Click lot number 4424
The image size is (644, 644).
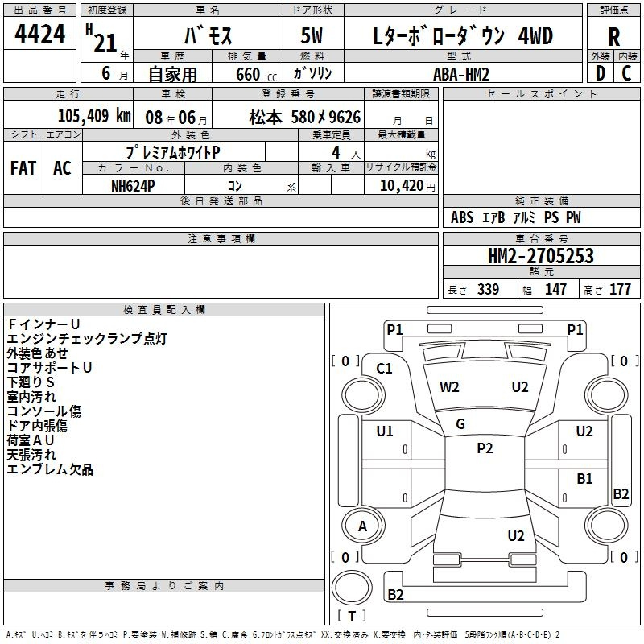tap(39, 33)
